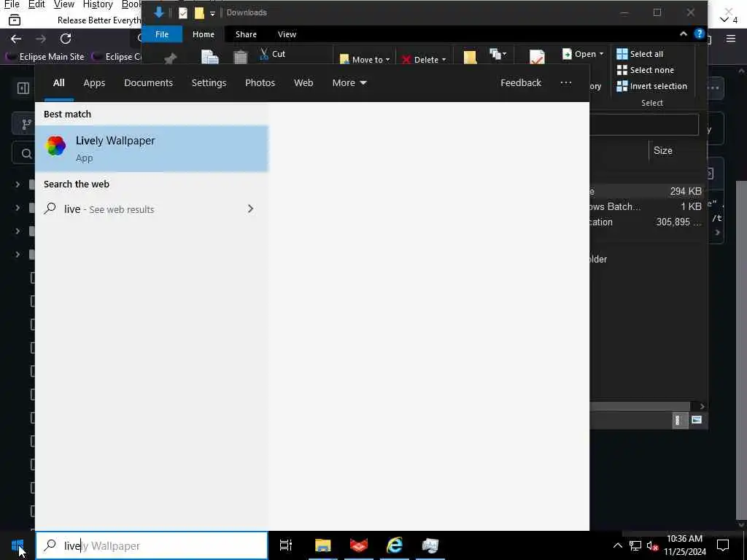Select the All search tab
Image resolution: width=747 pixels, height=560 pixels.
[58, 83]
